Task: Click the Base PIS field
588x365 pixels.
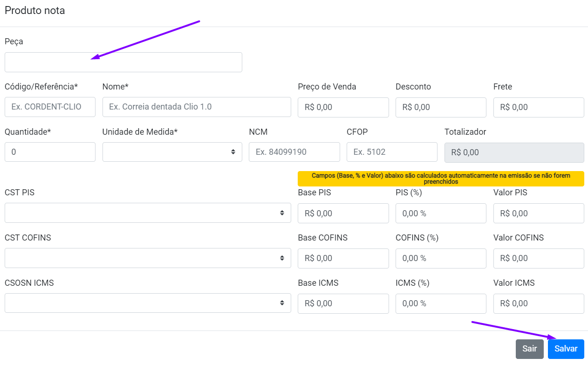Action: [343, 213]
